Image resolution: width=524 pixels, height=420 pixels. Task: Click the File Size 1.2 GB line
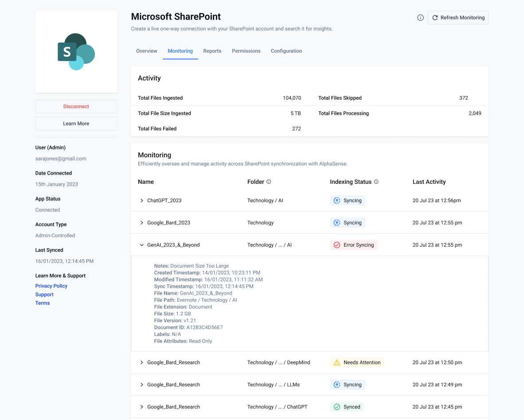172,314
